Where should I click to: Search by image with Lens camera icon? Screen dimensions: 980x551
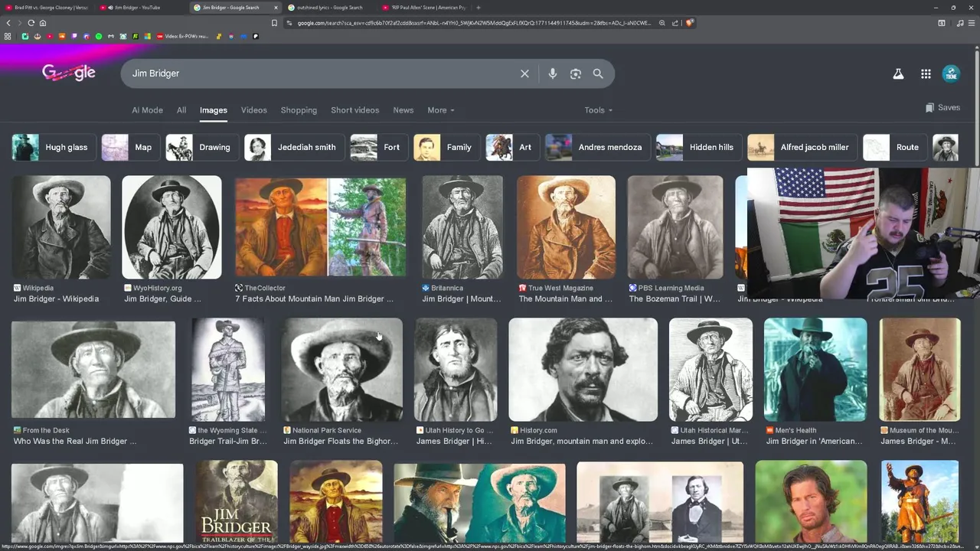click(576, 73)
